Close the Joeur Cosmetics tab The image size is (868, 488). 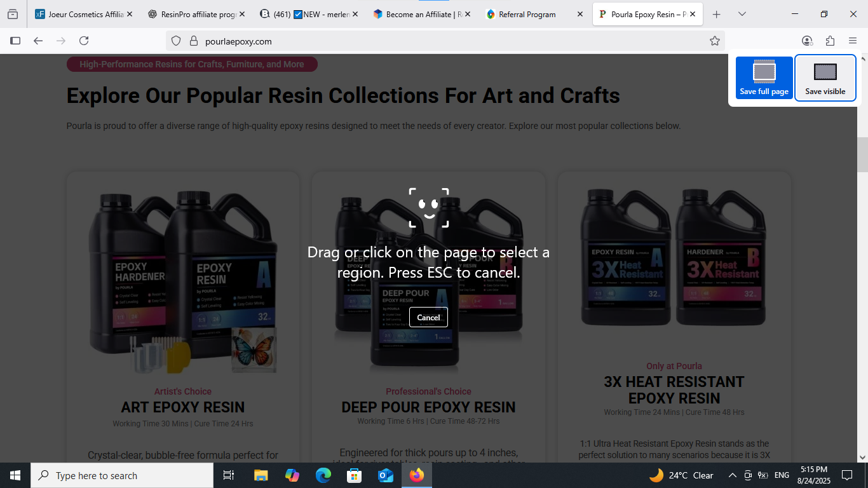pyautogui.click(x=130, y=14)
